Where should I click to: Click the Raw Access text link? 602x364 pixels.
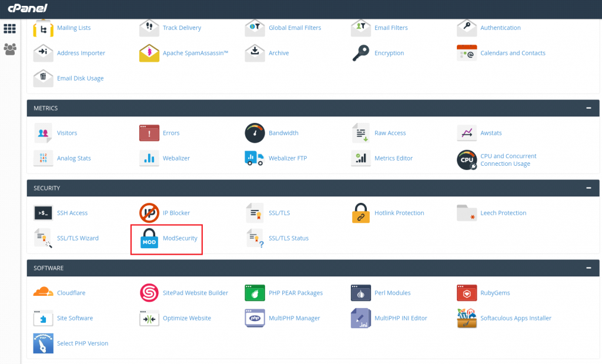(390, 133)
